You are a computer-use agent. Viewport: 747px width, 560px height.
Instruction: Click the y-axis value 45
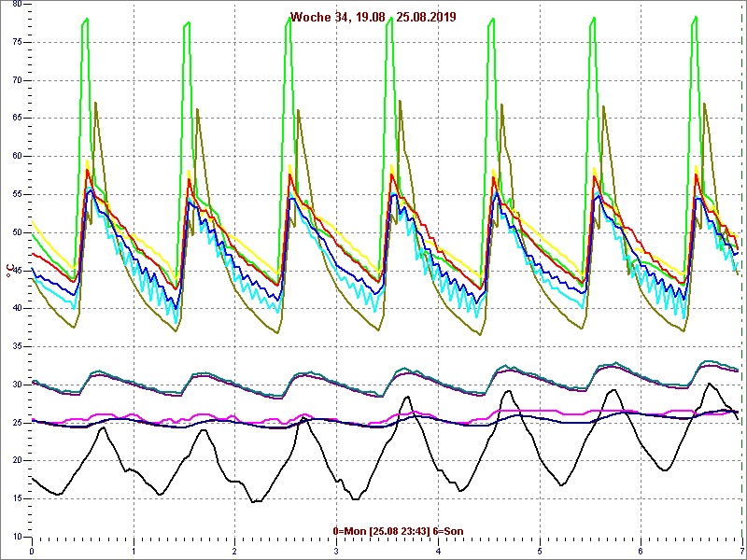tap(16, 271)
